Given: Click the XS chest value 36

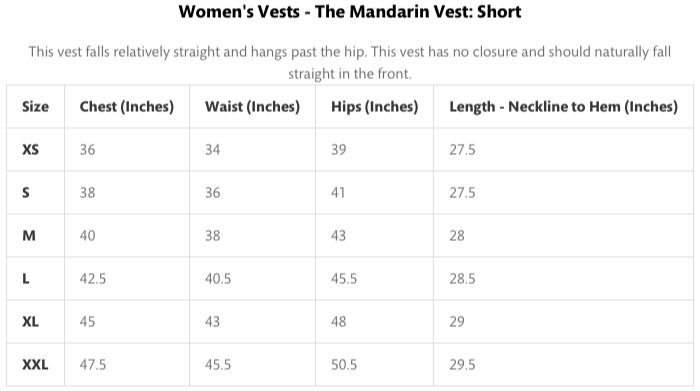Looking at the screenshot, I should coord(88,150).
